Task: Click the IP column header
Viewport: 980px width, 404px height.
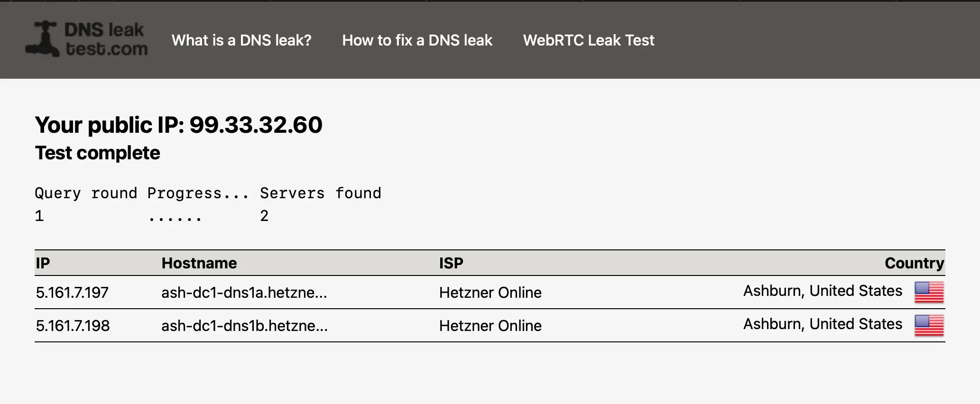Action: (43, 263)
